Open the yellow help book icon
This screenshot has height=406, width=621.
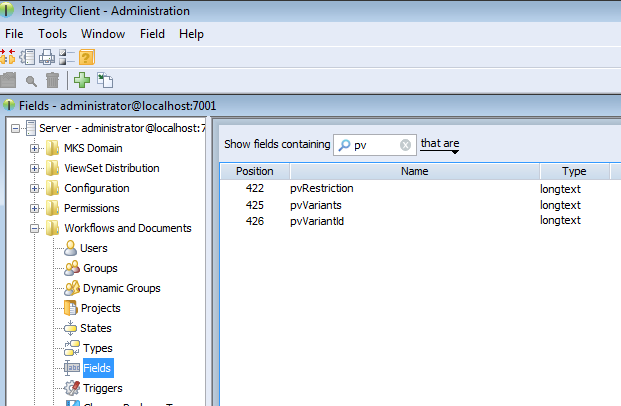tap(85, 56)
